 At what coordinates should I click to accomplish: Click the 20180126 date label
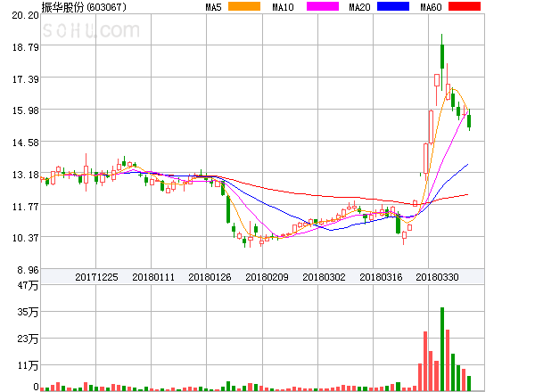pos(210,277)
